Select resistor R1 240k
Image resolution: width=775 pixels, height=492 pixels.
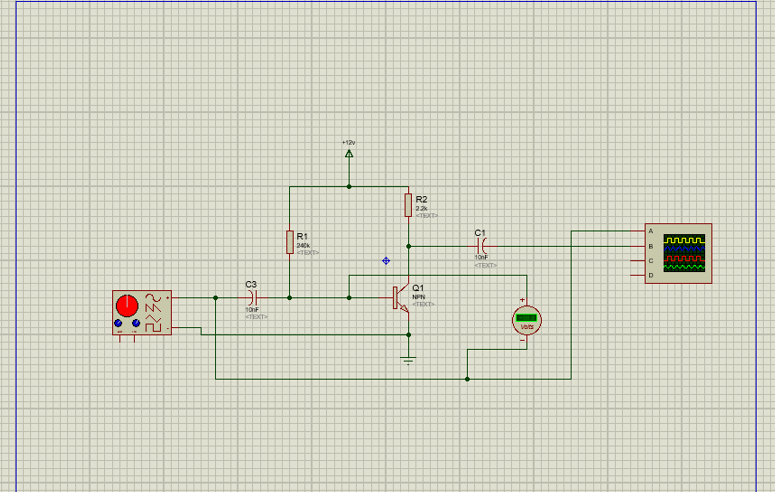[290, 242]
